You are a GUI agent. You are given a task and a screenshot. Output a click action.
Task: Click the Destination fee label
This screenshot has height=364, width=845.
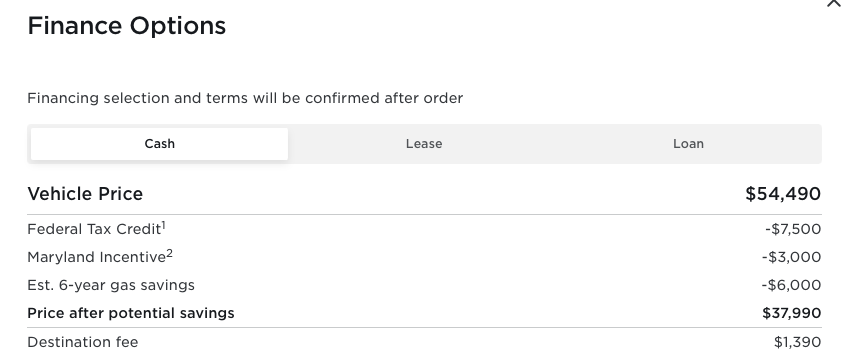(83, 342)
